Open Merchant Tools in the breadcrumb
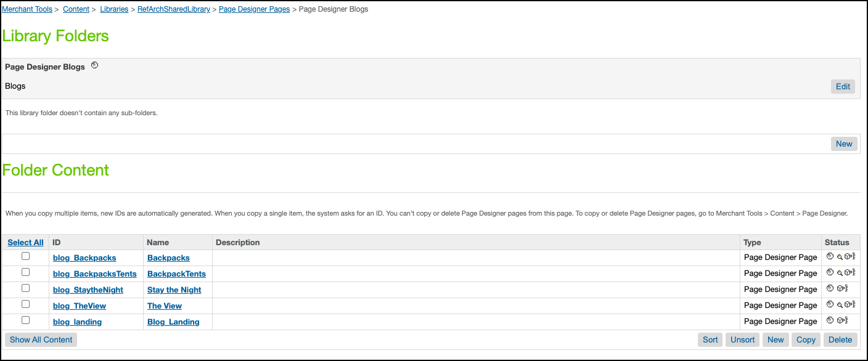Screen dimensions: 868x361 (27, 9)
